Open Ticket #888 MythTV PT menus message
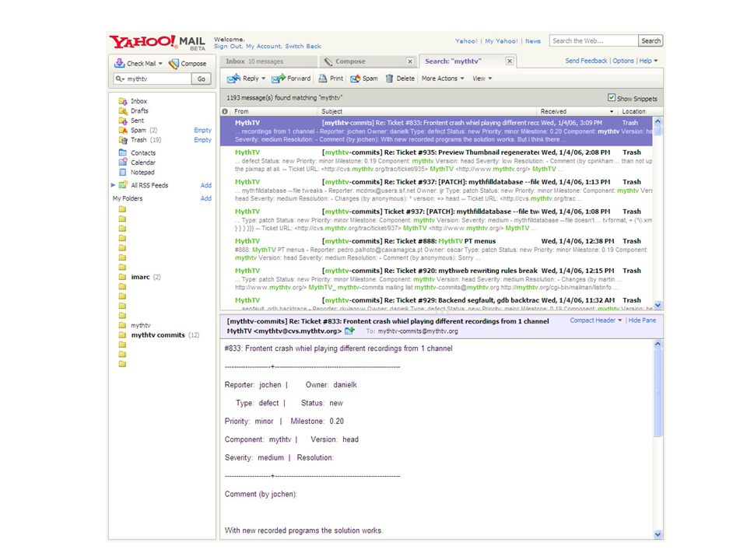 coord(437,249)
